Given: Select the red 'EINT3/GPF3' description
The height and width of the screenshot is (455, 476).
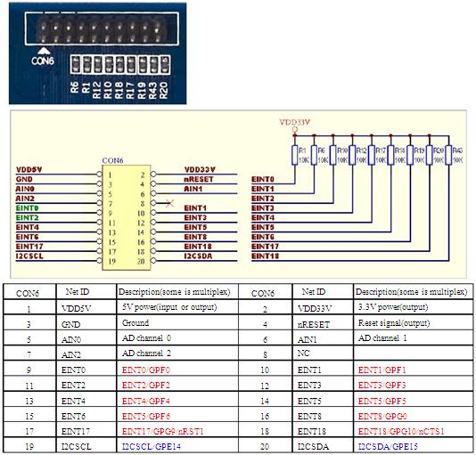Looking at the screenshot, I should pos(382,386).
